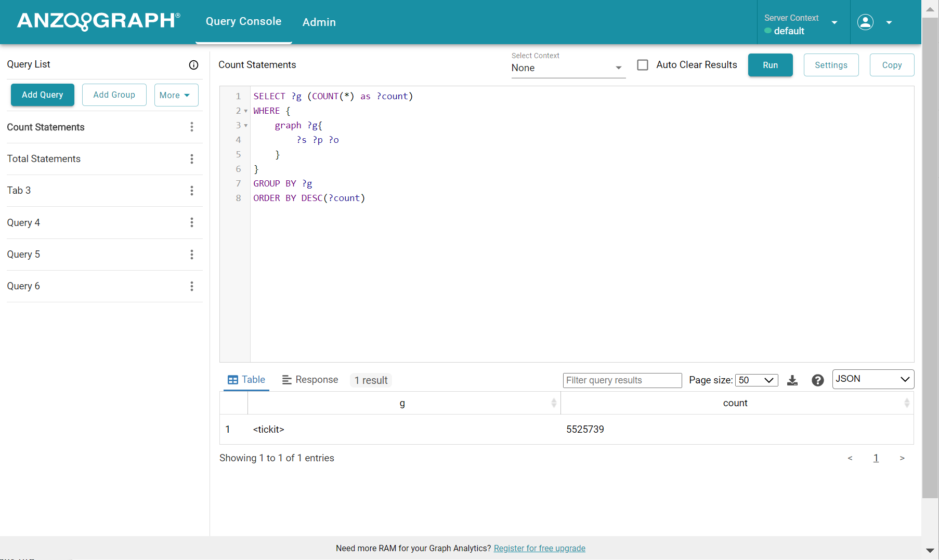Follow the Register for free upgrade link
Viewport: 939px width, 560px height.
[539, 548]
